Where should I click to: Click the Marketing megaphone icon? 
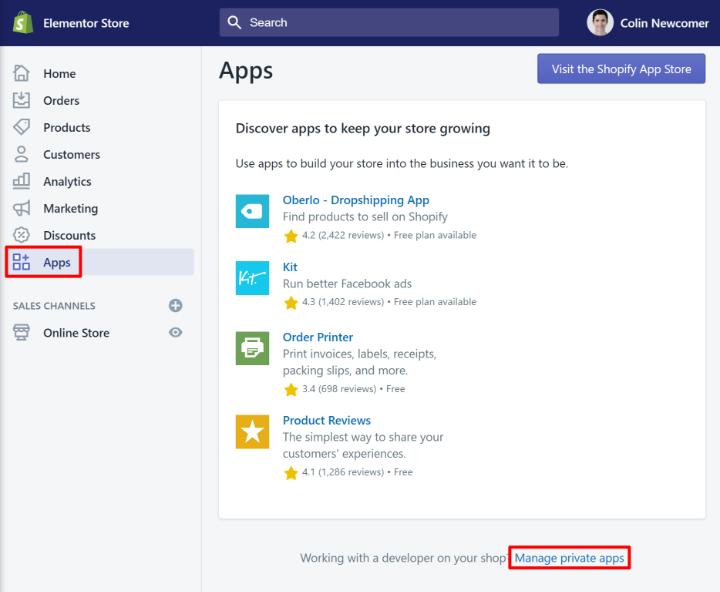(x=21, y=209)
